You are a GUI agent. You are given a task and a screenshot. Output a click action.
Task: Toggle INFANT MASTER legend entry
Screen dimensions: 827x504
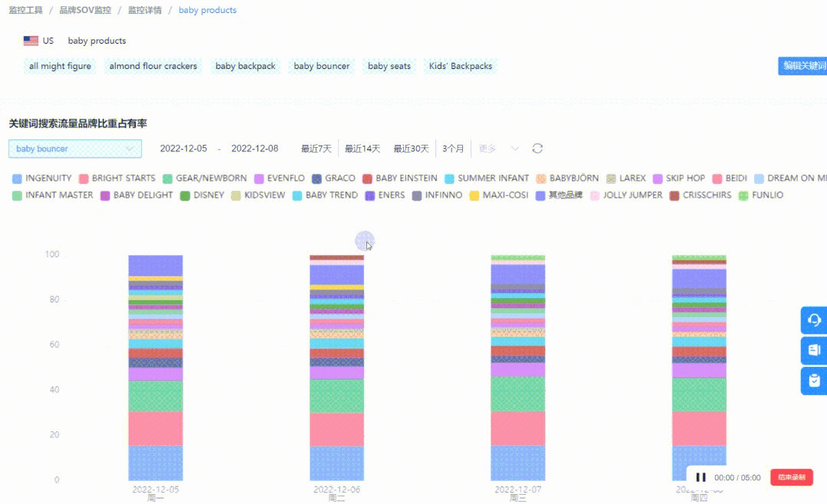tap(53, 195)
